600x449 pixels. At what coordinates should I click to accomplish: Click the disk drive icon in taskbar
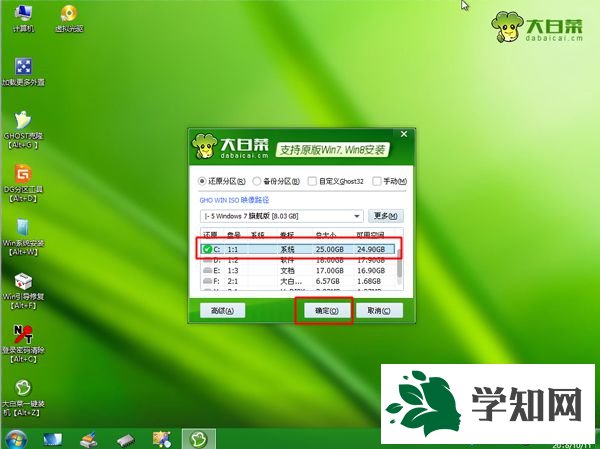(126, 441)
